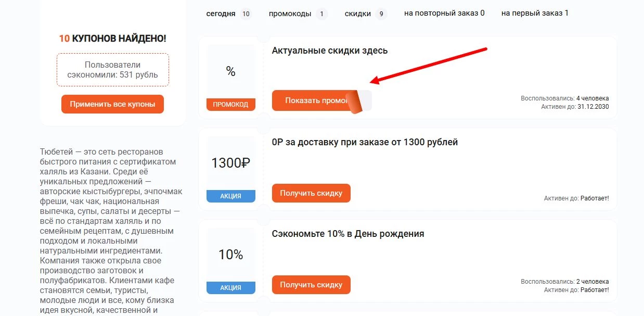
Task: Open the 'Актуальные скидки здесь' offer
Action: click(329, 50)
